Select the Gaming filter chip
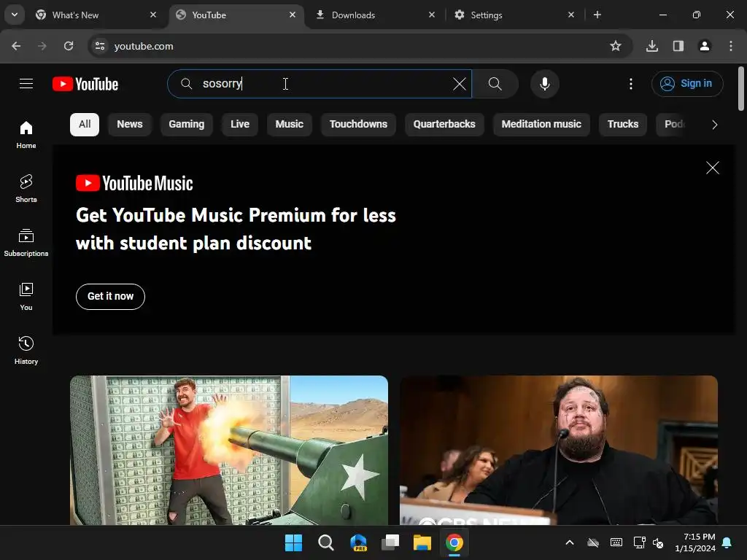 pyautogui.click(x=186, y=124)
